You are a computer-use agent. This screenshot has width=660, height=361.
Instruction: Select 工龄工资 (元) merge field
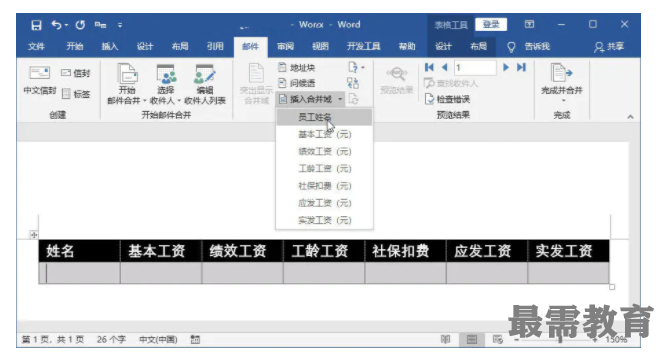pyautogui.click(x=324, y=169)
